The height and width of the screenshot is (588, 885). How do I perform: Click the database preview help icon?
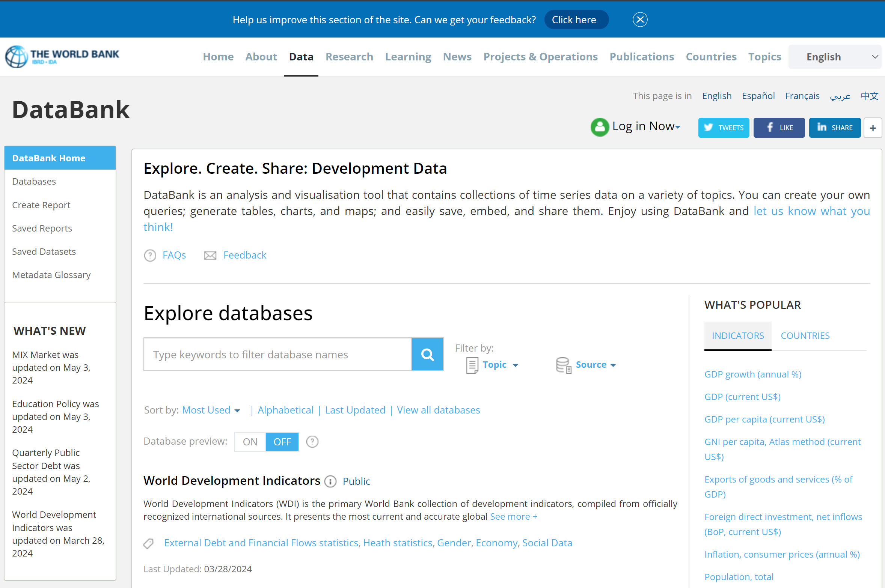312,442
